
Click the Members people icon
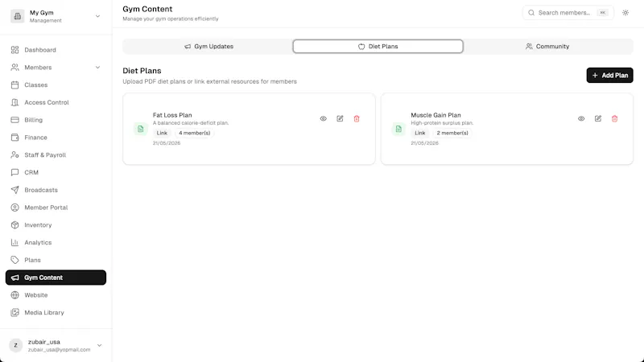coord(14,68)
